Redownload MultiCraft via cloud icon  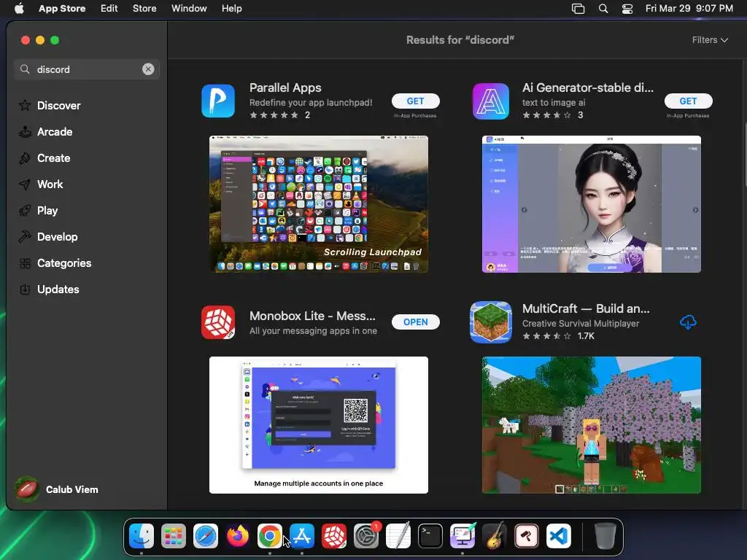tap(687, 322)
